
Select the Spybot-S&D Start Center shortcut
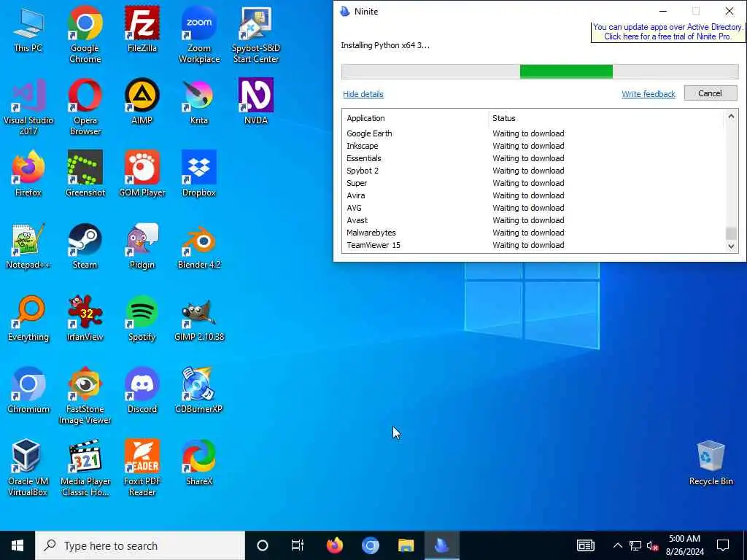click(256, 35)
